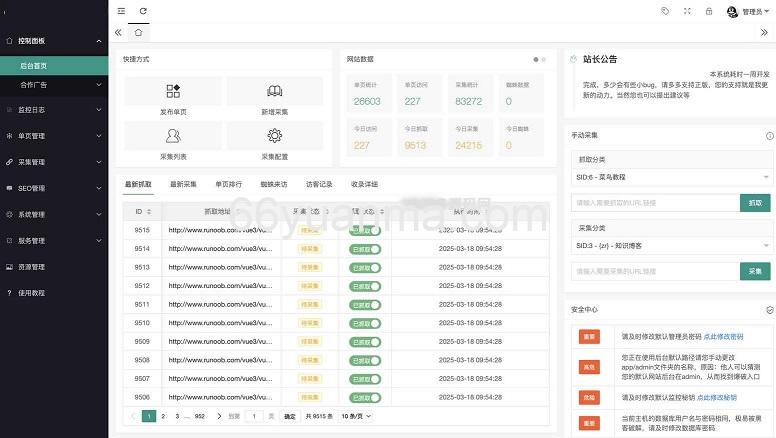The height and width of the screenshot is (438, 776).
Task: Collapse the 控制面板 menu chevron
Action: pyautogui.click(x=99, y=41)
